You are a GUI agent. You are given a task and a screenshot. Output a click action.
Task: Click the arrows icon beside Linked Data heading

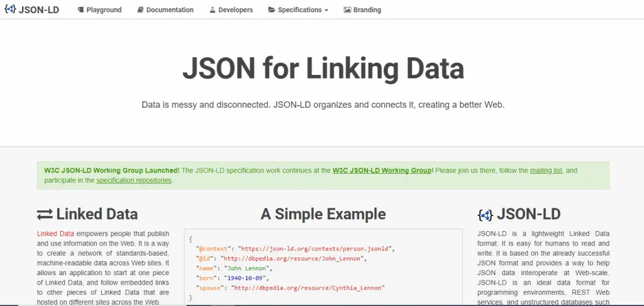coord(45,215)
